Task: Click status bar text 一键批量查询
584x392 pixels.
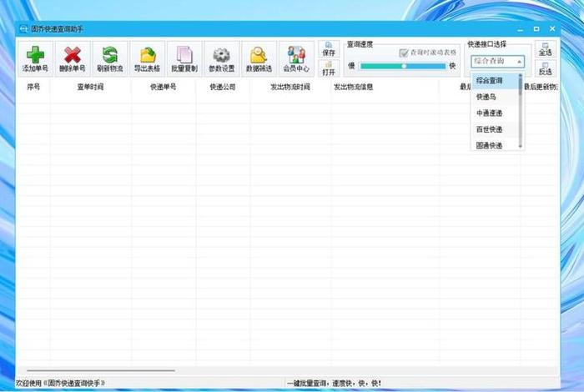Action: tap(306, 383)
